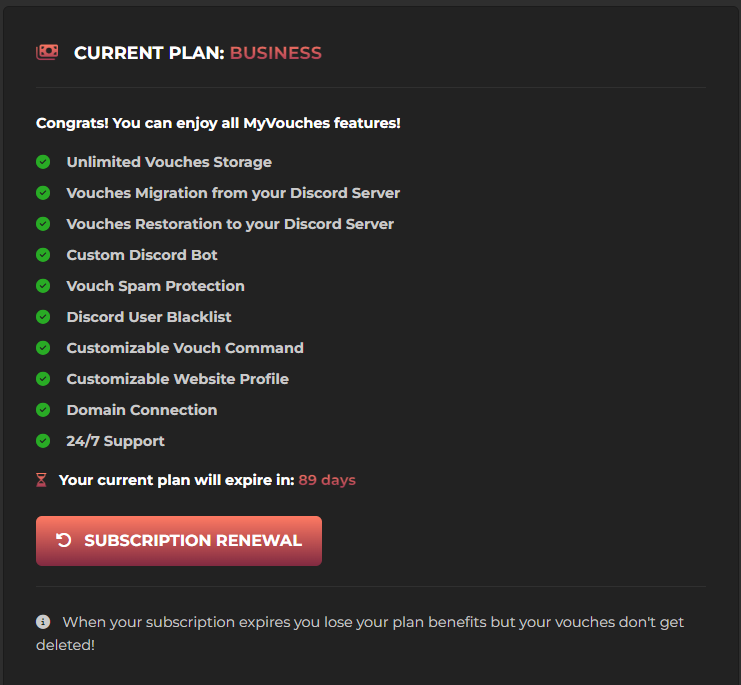Click the Custom Discord Bot feature label
The height and width of the screenshot is (685, 741).
coord(142,255)
